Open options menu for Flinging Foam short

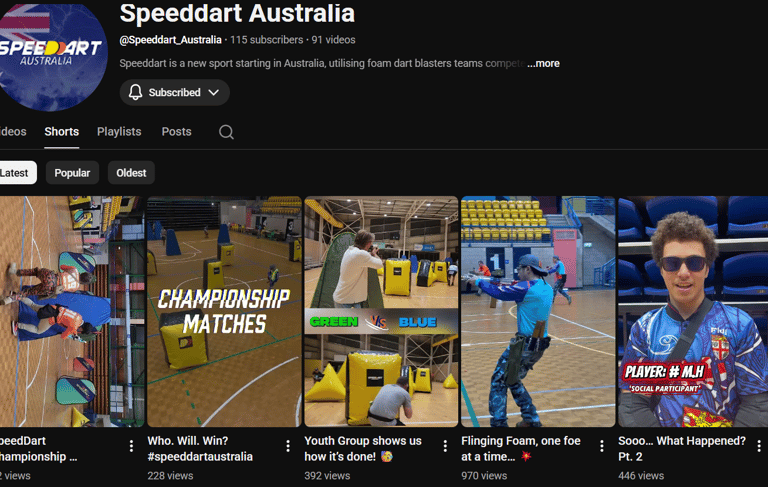pyautogui.click(x=601, y=446)
